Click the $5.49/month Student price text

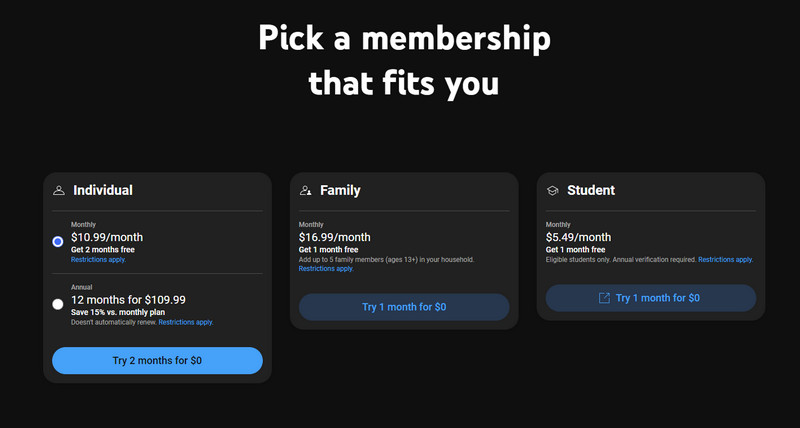[x=579, y=237]
